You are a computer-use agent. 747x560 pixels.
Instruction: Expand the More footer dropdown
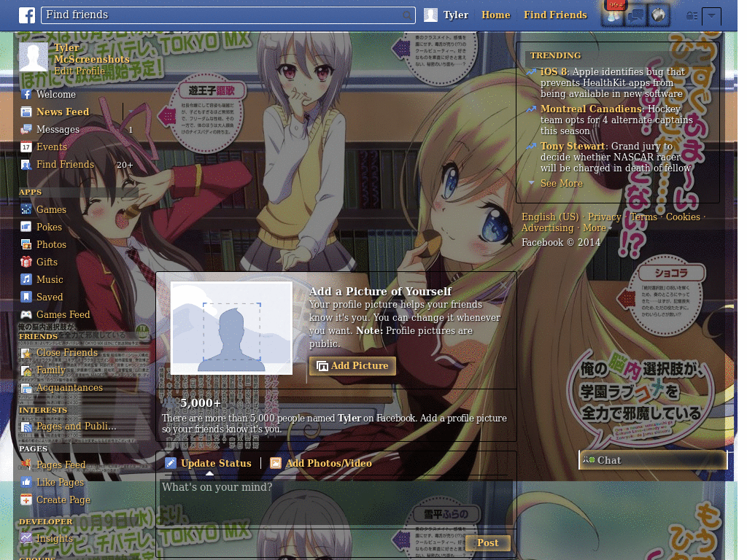click(x=597, y=228)
